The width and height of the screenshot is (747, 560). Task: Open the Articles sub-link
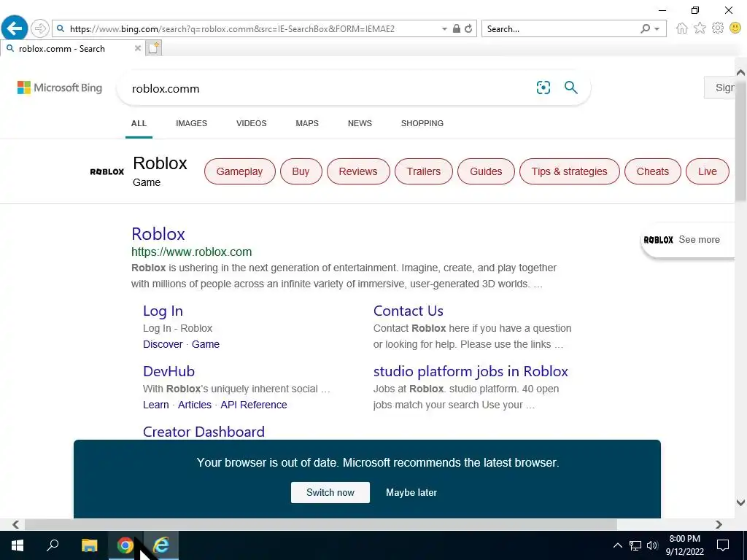pyautogui.click(x=194, y=405)
